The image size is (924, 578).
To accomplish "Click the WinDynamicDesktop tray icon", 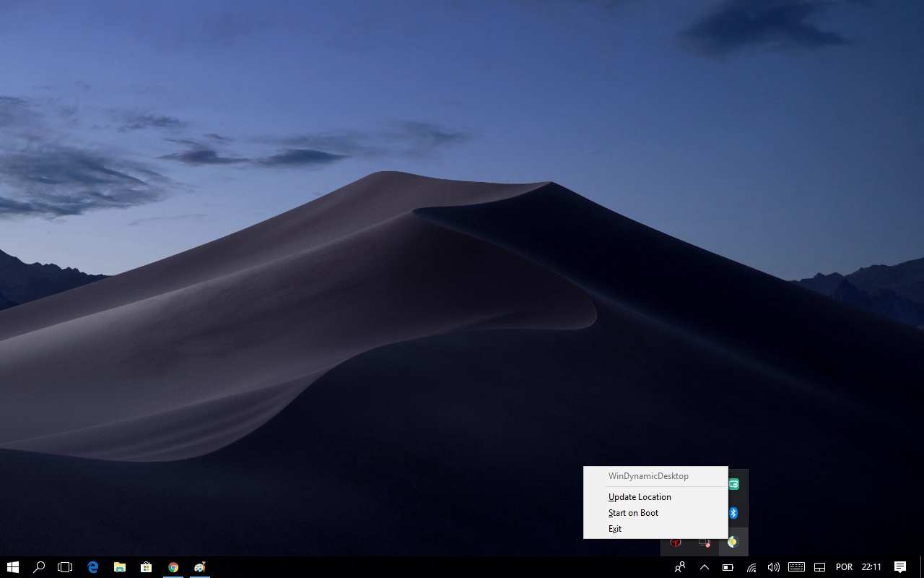I will [733, 542].
